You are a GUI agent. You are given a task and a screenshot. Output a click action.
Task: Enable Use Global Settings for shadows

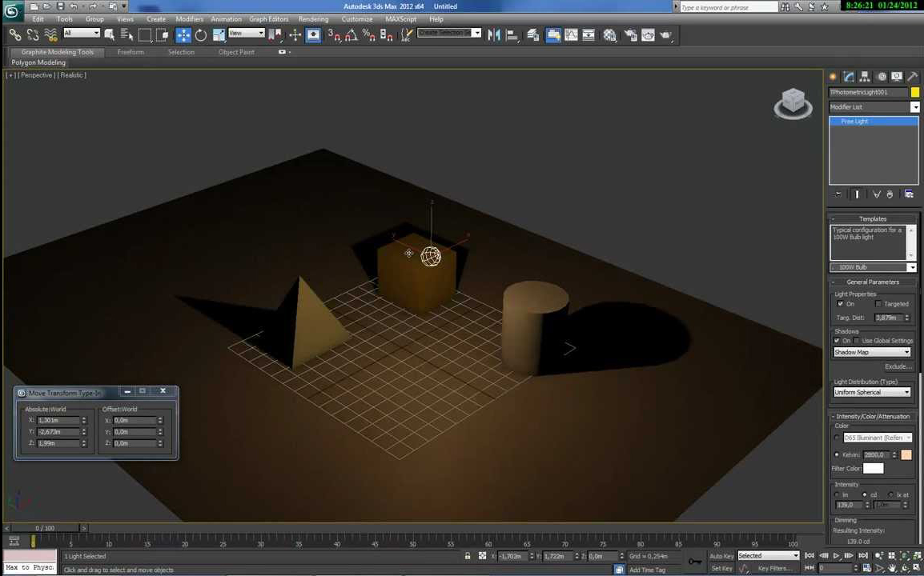[857, 341]
